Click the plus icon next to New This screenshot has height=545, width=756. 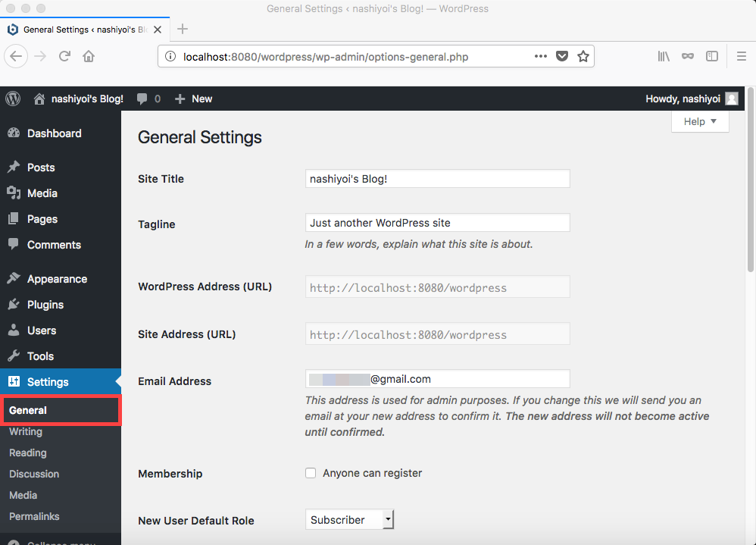pyautogui.click(x=180, y=99)
